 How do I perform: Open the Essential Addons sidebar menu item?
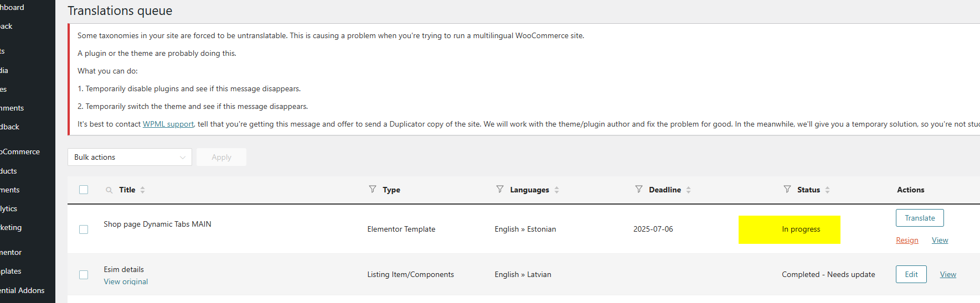(x=22, y=290)
